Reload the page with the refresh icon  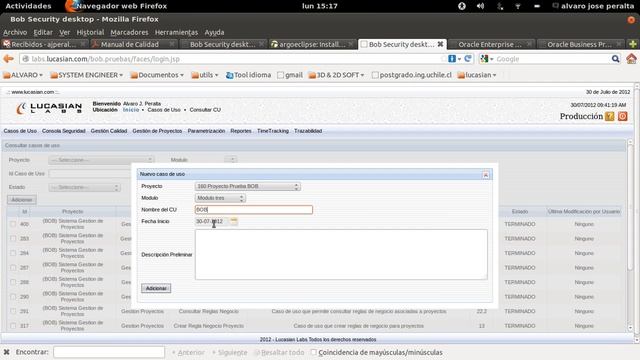pos(468,59)
